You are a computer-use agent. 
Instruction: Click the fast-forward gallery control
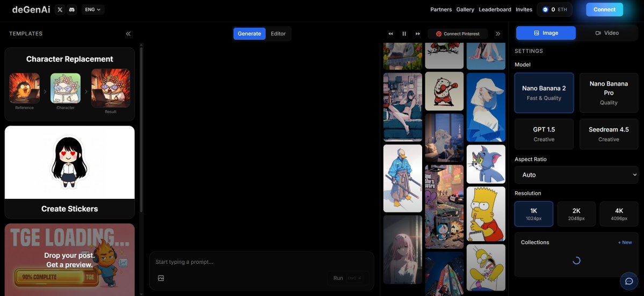(418, 34)
